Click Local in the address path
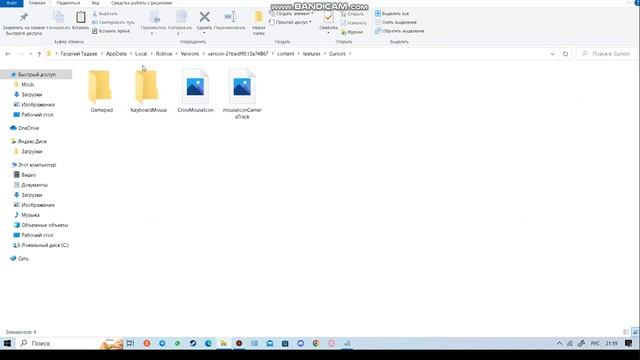 click(141, 54)
